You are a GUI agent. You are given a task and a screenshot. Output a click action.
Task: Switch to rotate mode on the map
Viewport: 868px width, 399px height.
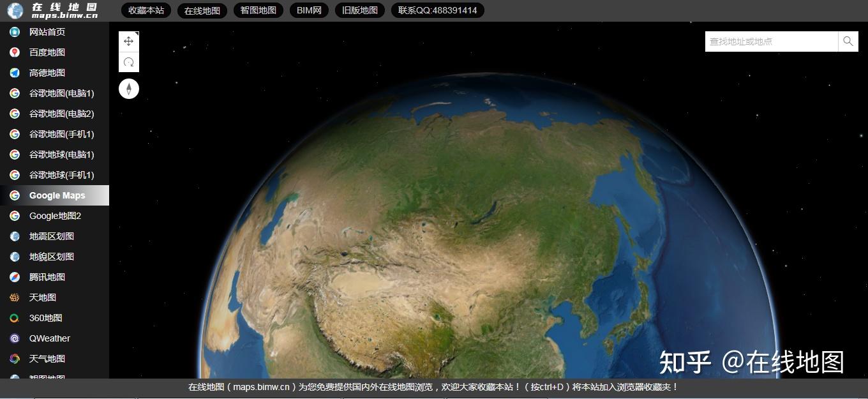tap(128, 62)
